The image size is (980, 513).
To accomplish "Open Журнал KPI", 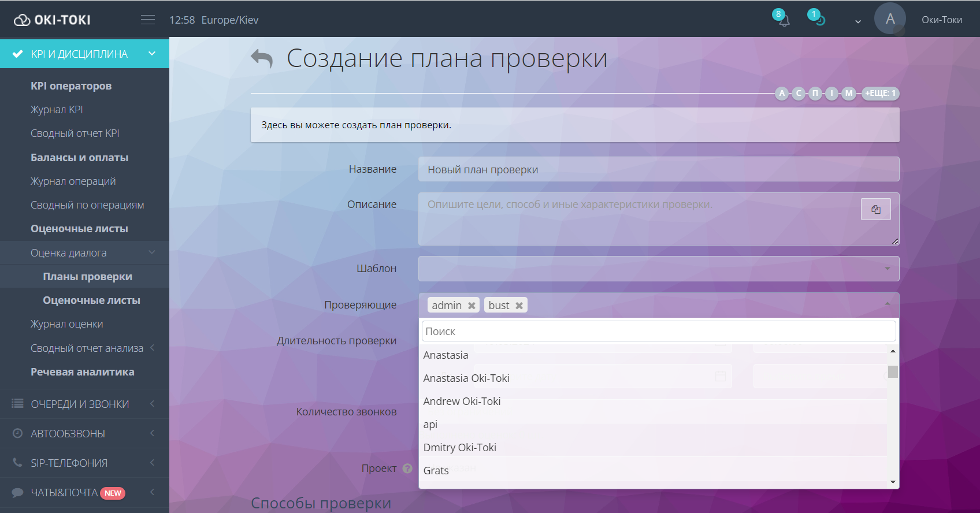I will pos(57,110).
